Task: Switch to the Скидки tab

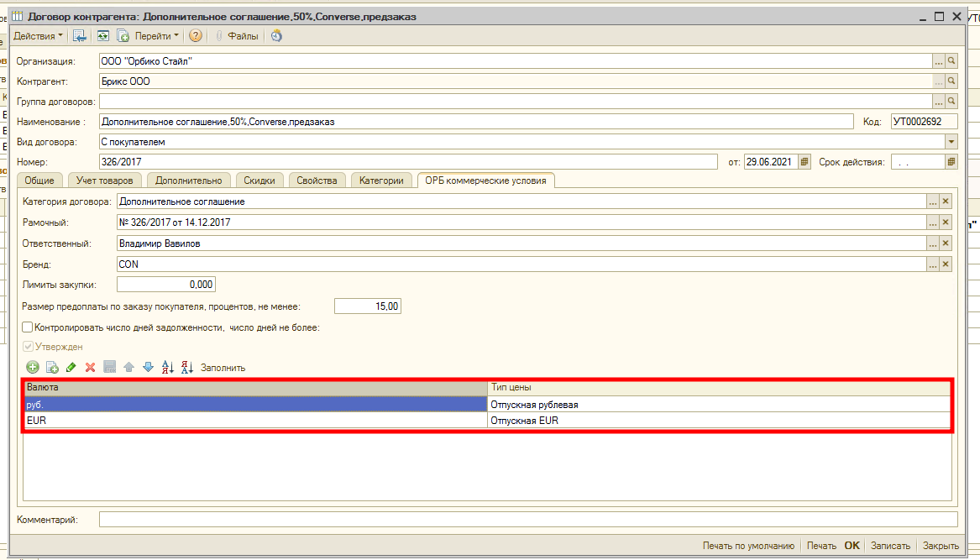Action: click(x=259, y=181)
